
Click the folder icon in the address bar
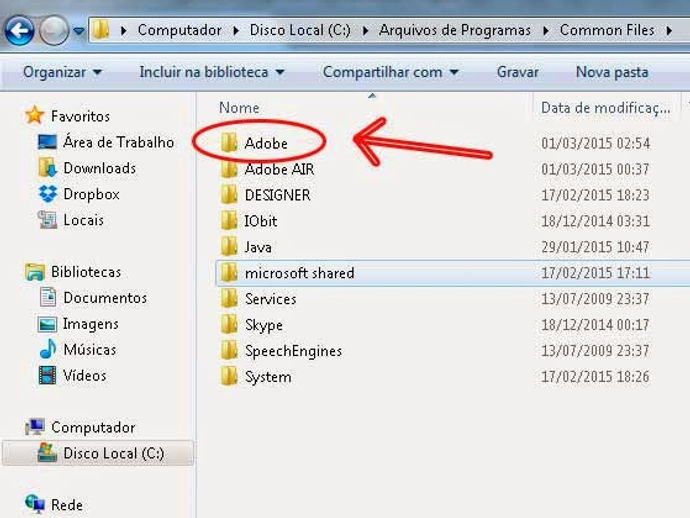pyautogui.click(x=101, y=30)
